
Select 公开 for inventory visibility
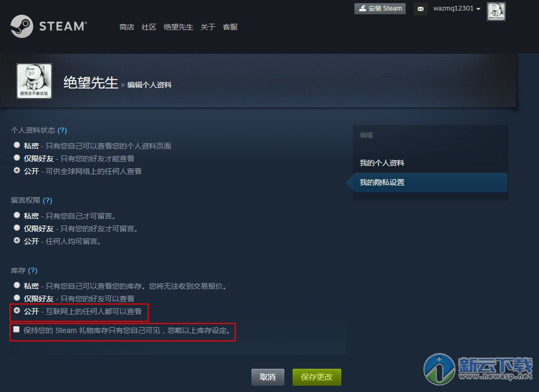point(16,310)
